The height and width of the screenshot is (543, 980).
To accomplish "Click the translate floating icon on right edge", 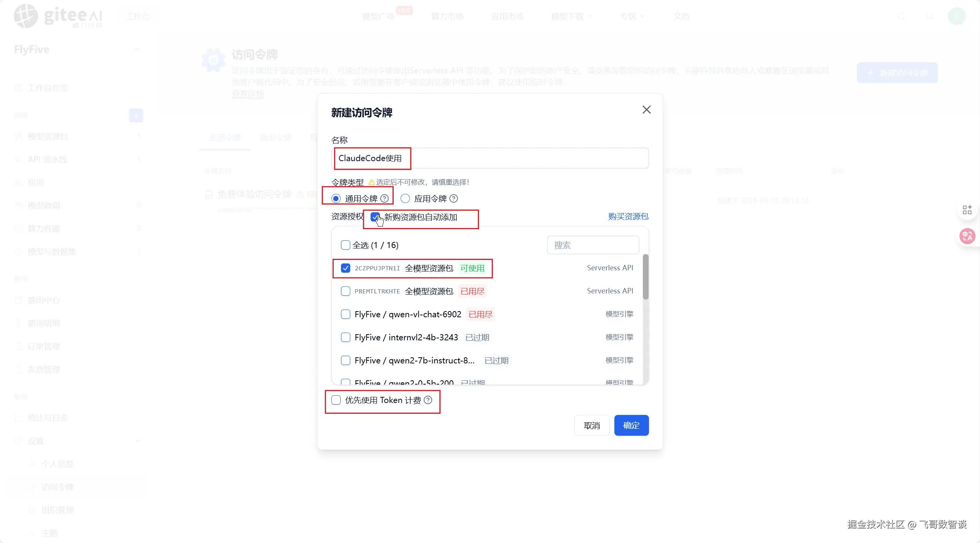I will 967,236.
